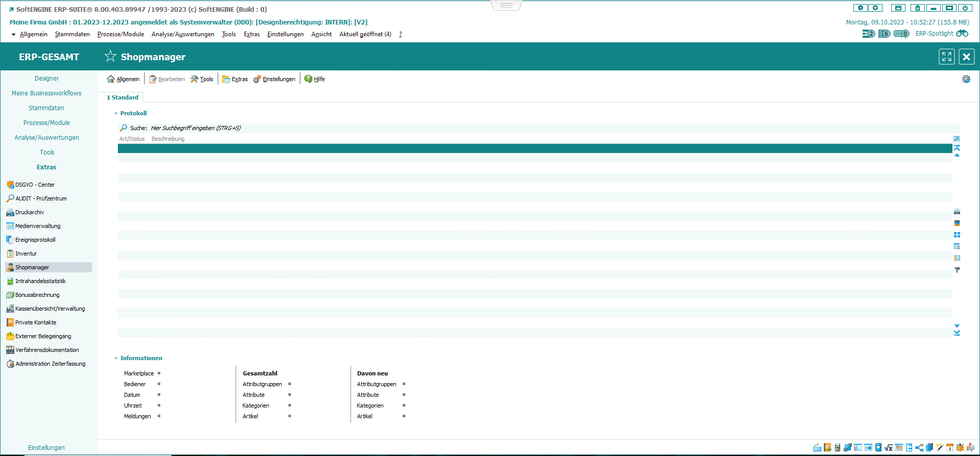Click the star favorite icon beside Shopmanager
Screen dimensions: 980x456
110,56
